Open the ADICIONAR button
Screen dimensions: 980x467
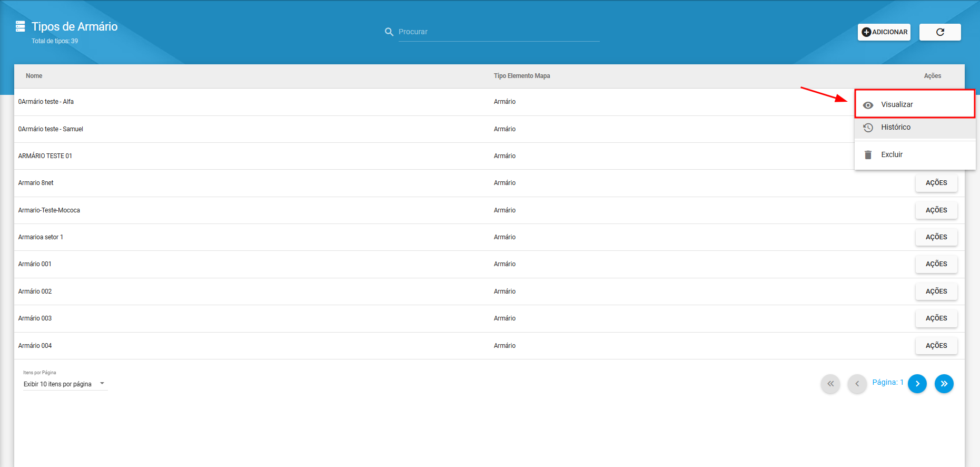pos(884,32)
